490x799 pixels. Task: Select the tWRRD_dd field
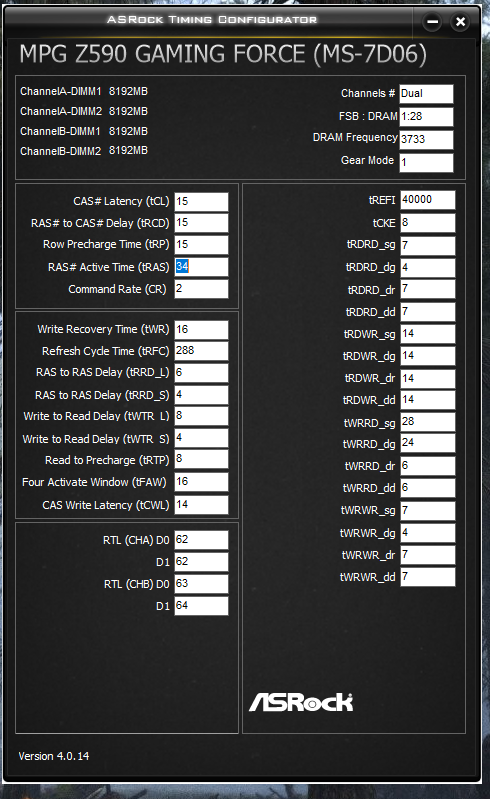click(428, 488)
